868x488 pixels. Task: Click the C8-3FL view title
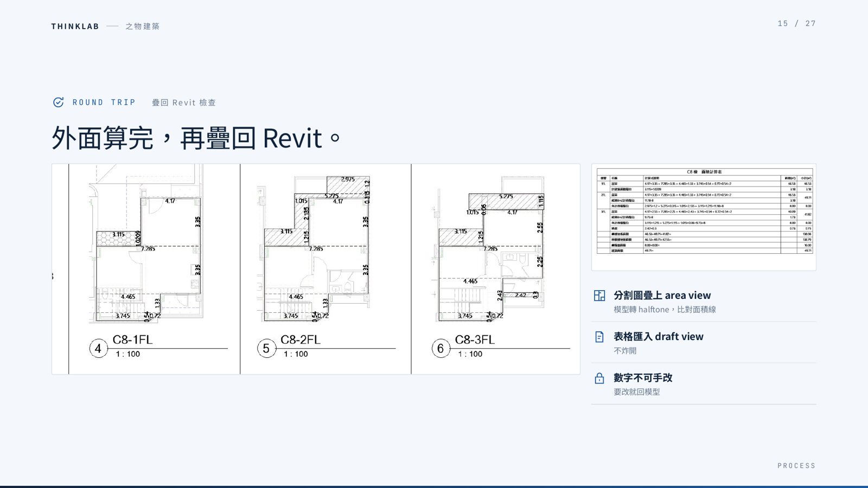tap(475, 339)
